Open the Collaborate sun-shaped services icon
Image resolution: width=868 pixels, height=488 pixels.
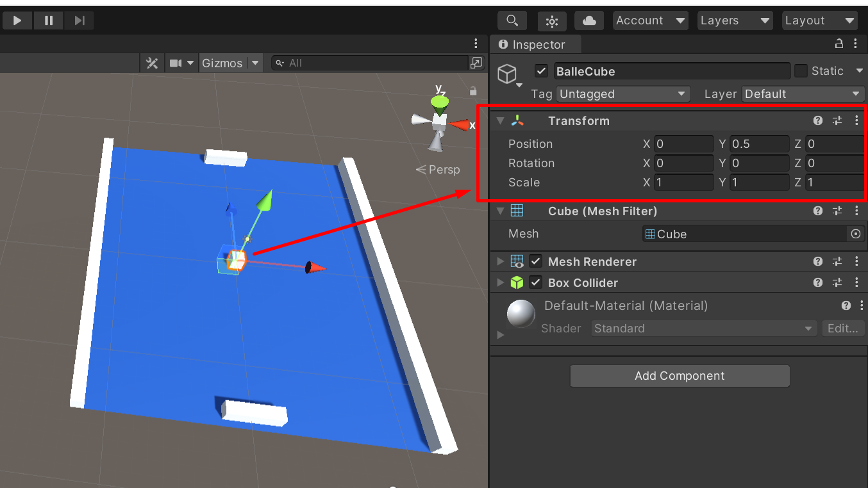552,20
